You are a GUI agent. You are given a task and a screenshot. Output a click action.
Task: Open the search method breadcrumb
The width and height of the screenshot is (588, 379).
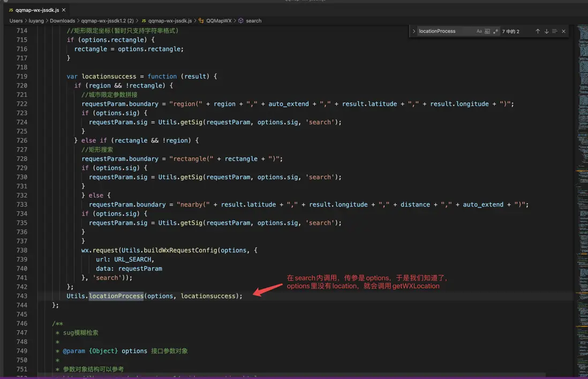[x=253, y=21]
